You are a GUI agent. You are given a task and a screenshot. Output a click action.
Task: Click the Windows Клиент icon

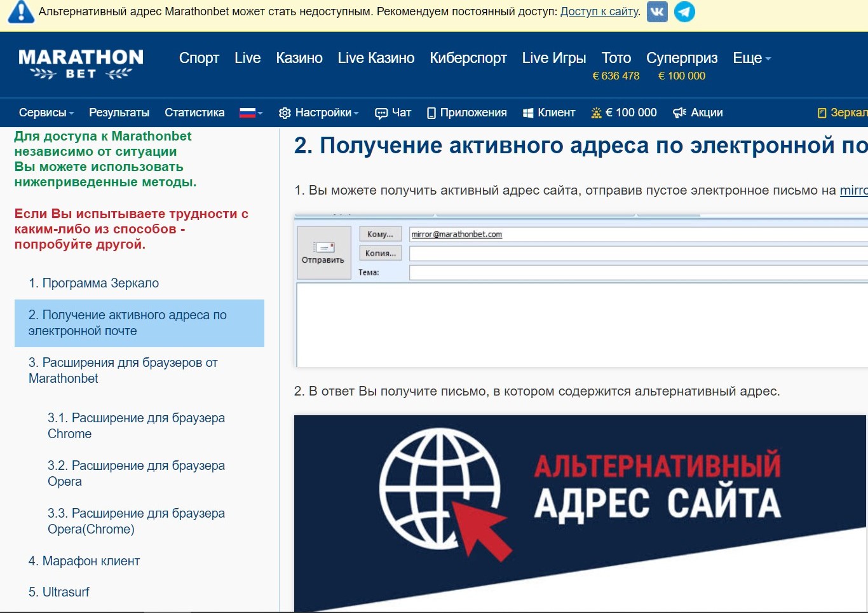coord(527,113)
